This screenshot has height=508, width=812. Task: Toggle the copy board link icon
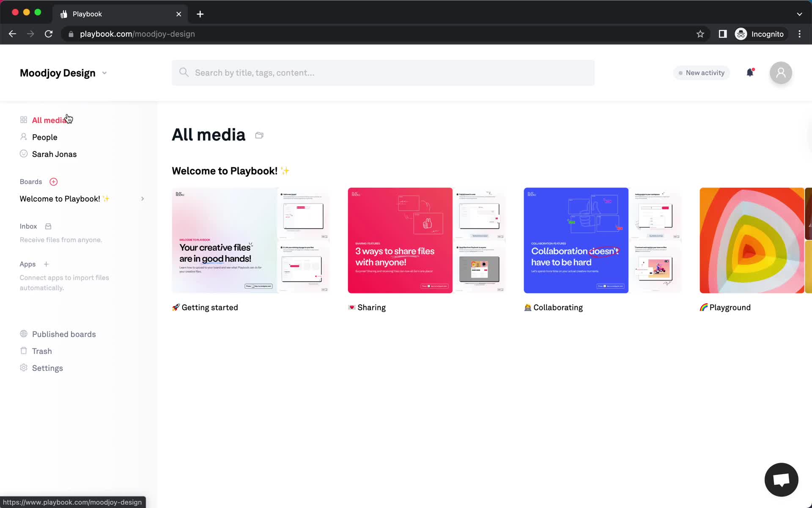259,135
